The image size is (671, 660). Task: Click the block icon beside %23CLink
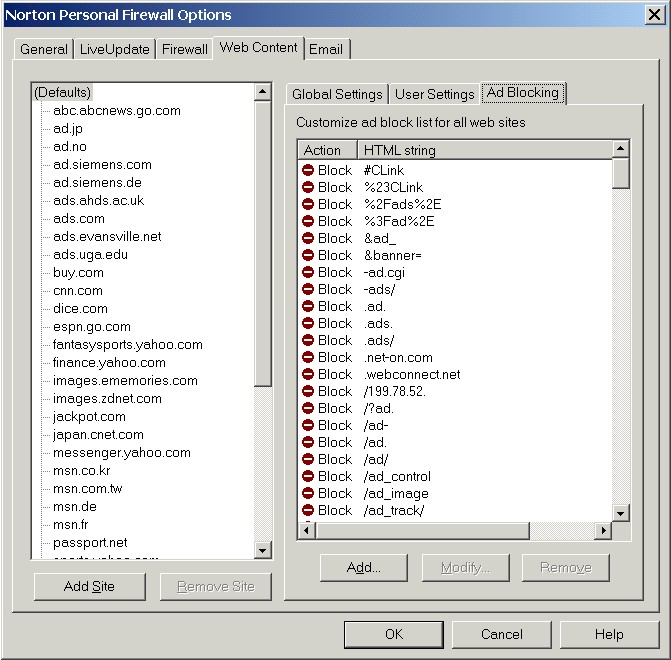coord(308,187)
